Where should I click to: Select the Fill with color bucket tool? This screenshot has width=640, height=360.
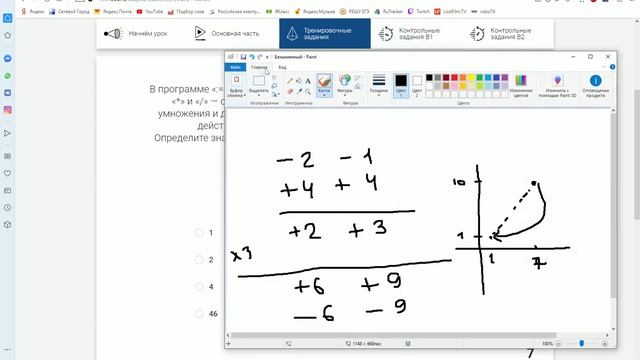[x=299, y=81]
